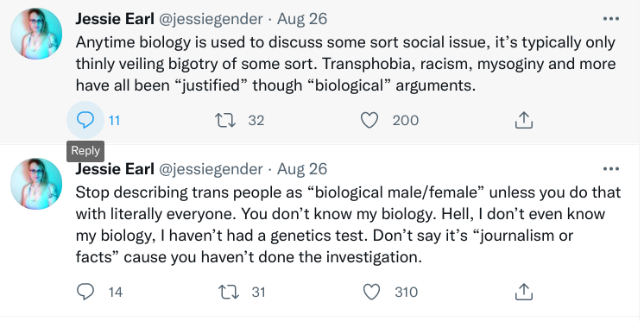The image size is (644, 321).
Task: Open the more options menu on first tweet
Action: click(610, 18)
